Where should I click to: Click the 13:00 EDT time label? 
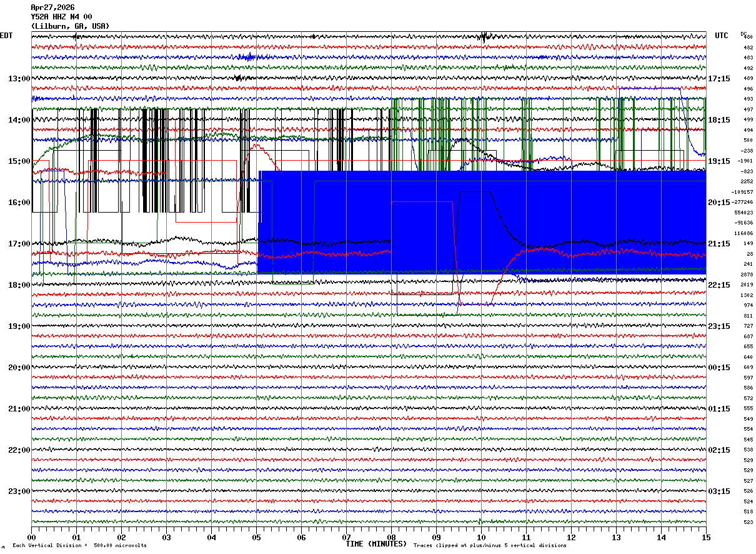pos(19,79)
